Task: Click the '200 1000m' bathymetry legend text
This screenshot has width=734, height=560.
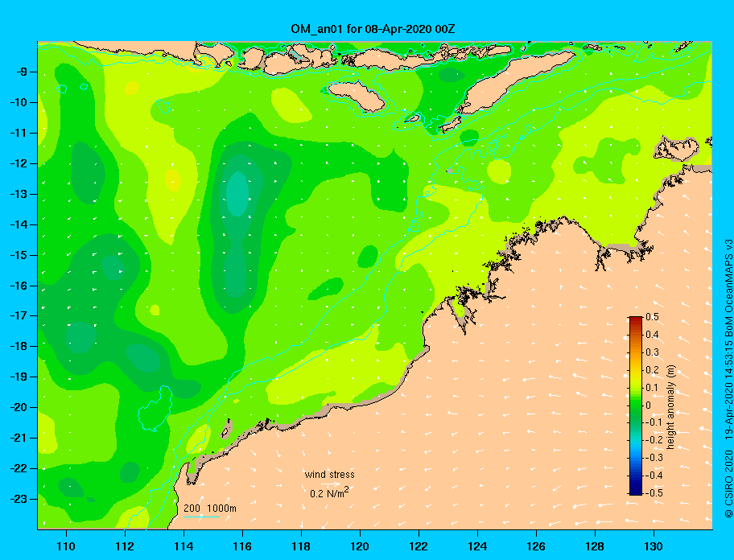Action: (210, 508)
